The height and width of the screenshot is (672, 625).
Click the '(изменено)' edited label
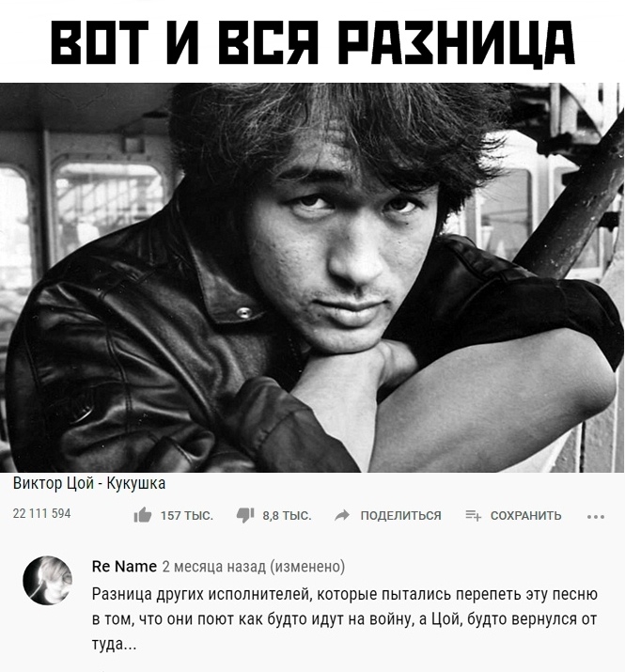[307, 567]
